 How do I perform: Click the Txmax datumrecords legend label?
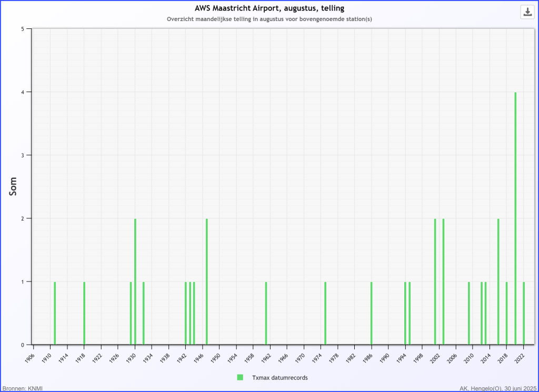point(280,378)
